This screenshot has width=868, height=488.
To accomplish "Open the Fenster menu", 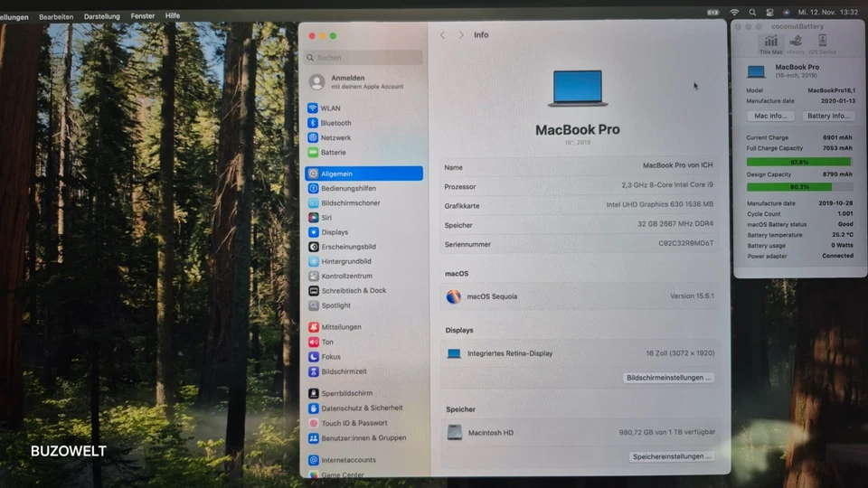I will (142, 16).
